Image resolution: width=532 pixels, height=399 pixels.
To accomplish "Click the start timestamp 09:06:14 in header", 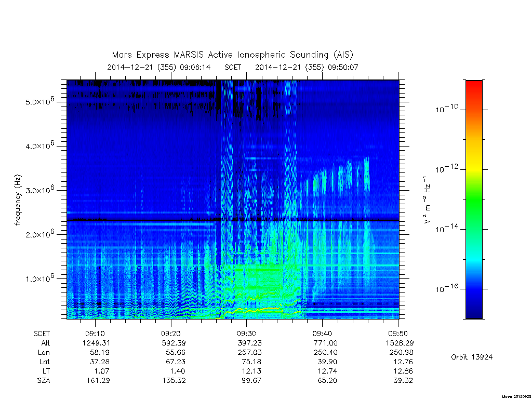I will (x=195, y=67).
